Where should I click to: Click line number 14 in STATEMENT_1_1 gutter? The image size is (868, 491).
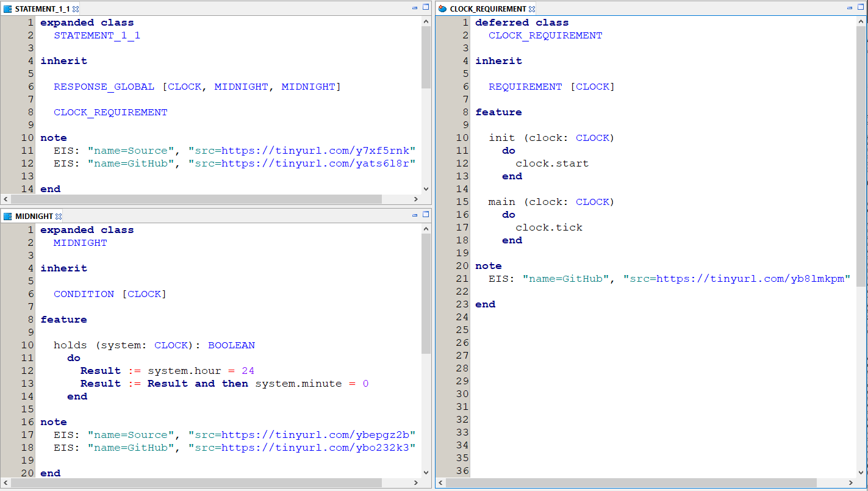27,189
